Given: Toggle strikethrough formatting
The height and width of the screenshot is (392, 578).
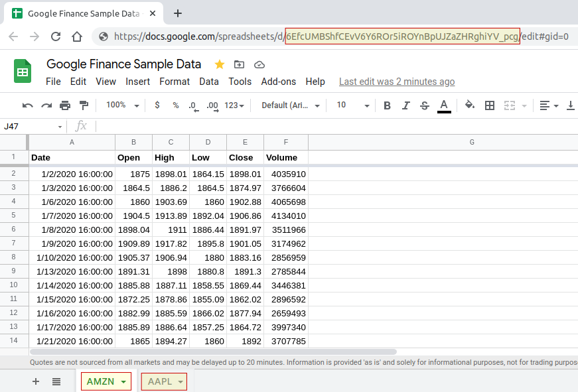Looking at the screenshot, I should [x=425, y=105].
